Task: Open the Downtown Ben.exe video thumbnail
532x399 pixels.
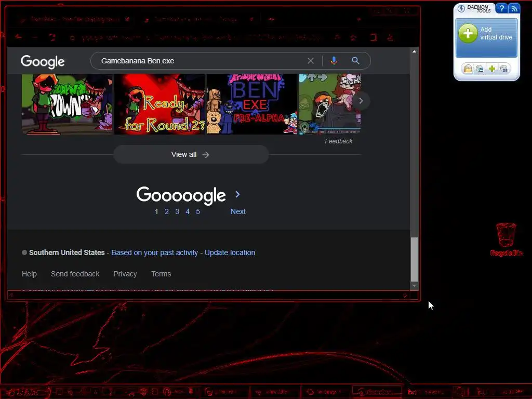Action: [x=67, y=104]
